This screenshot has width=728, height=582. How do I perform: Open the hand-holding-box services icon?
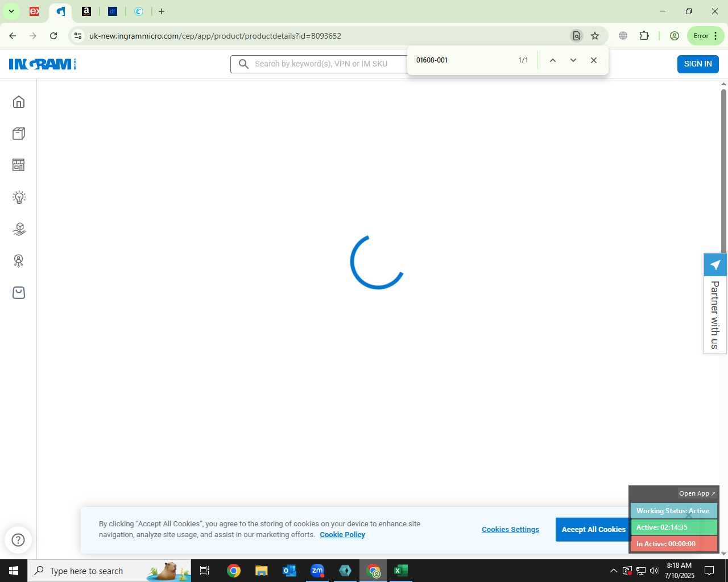tap(19, 229)
